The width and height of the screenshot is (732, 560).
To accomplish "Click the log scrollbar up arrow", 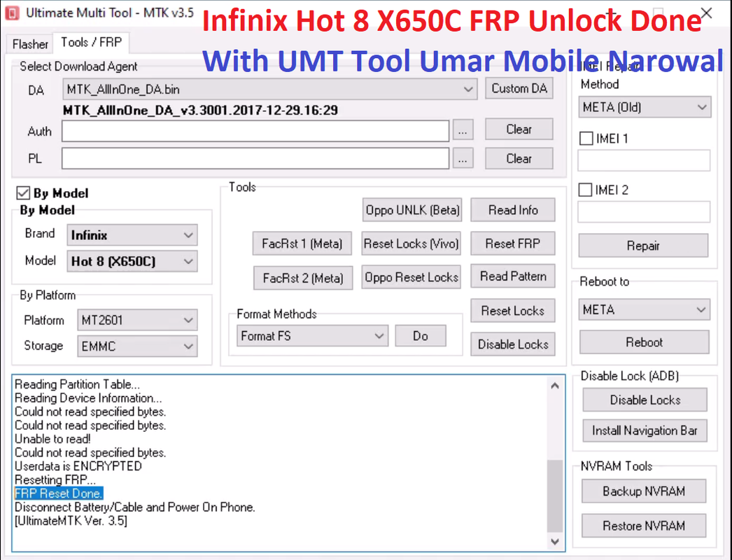I will 555,386.
